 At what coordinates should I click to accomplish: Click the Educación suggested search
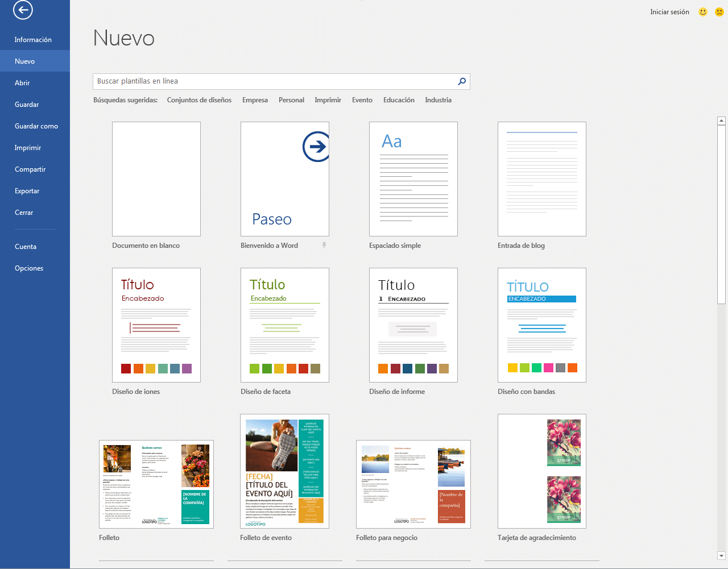coord(399,100)
